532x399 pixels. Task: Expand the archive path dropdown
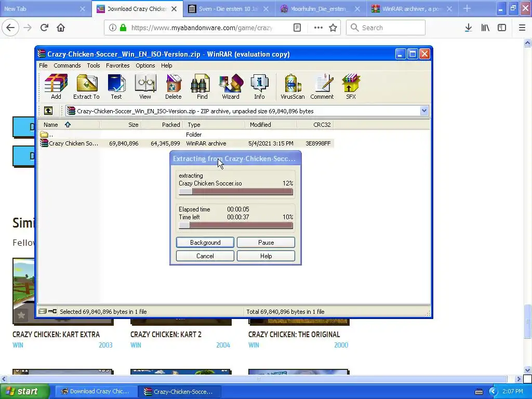coord(424,111)
